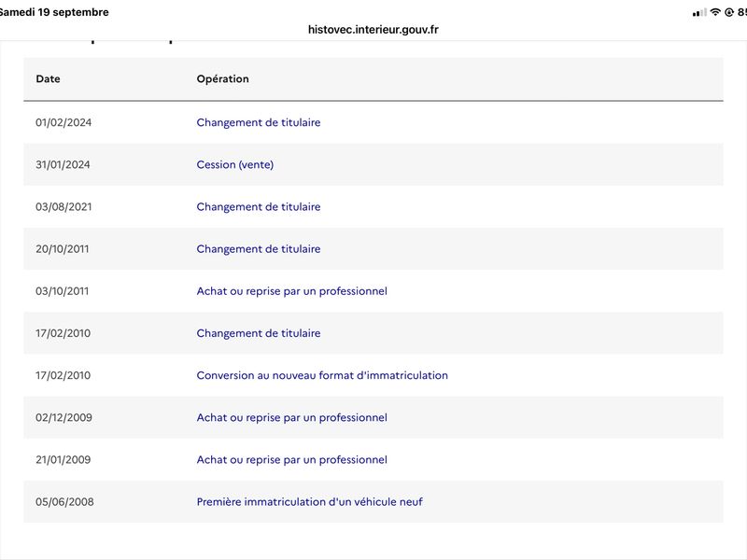Tap the Samedi 19 septembre status date
This screenshot has width=747, height=560.
[54, 12]
